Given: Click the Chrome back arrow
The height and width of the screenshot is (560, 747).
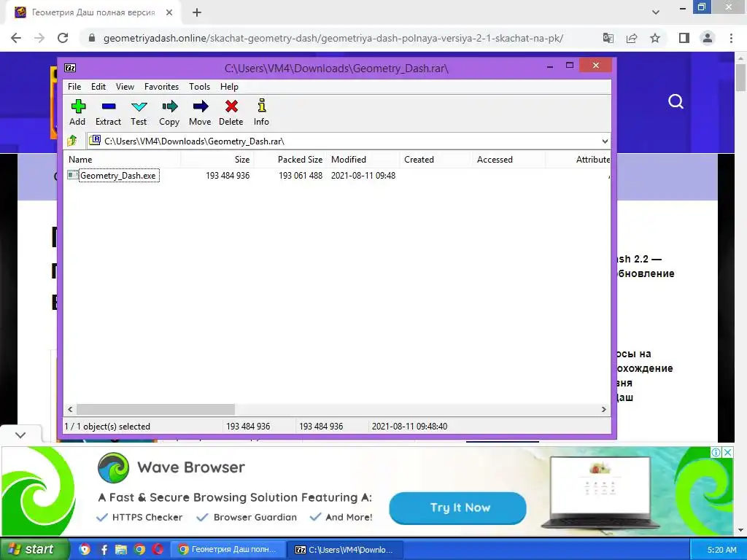Looking at the screenshot, I should click(16, 38).
